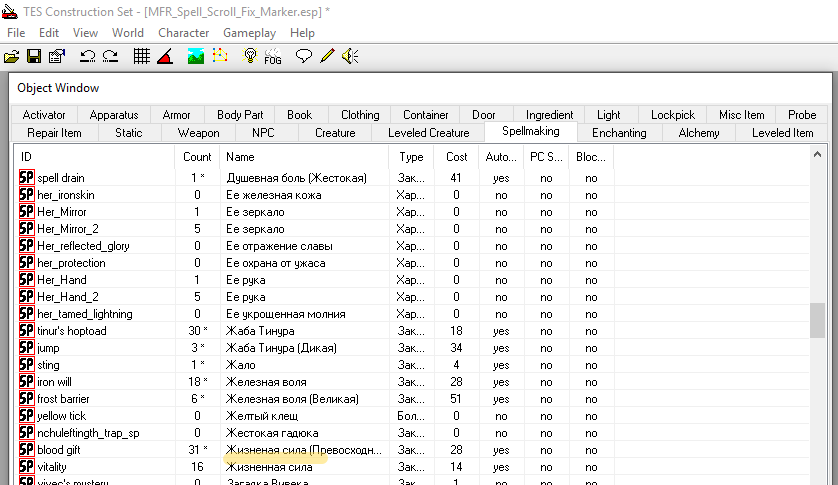Toggle lights bulb icon
This screenshot has height=485, width=838.
(x=250, y=56)
